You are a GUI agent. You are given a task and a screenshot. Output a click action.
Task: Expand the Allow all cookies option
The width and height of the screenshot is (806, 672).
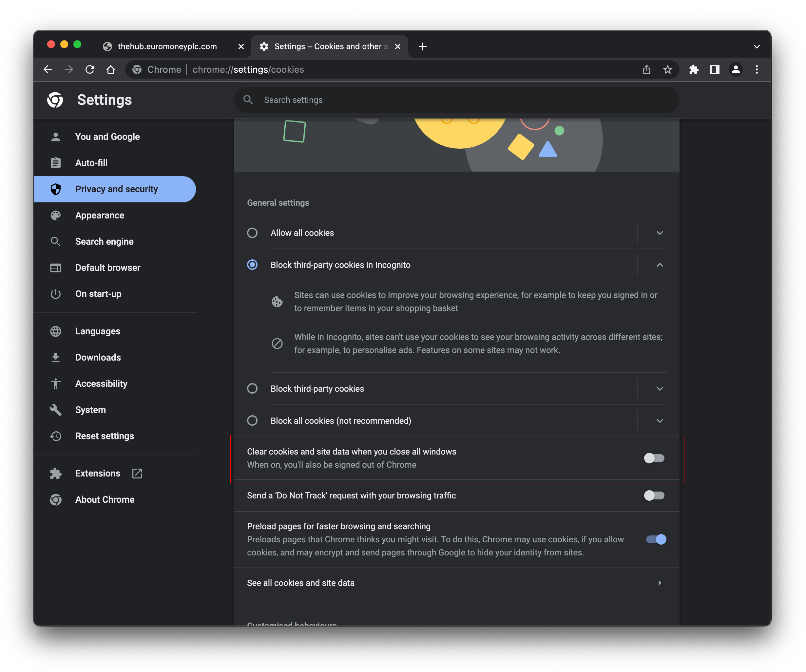pyautogui.click(x=660, y=232)
